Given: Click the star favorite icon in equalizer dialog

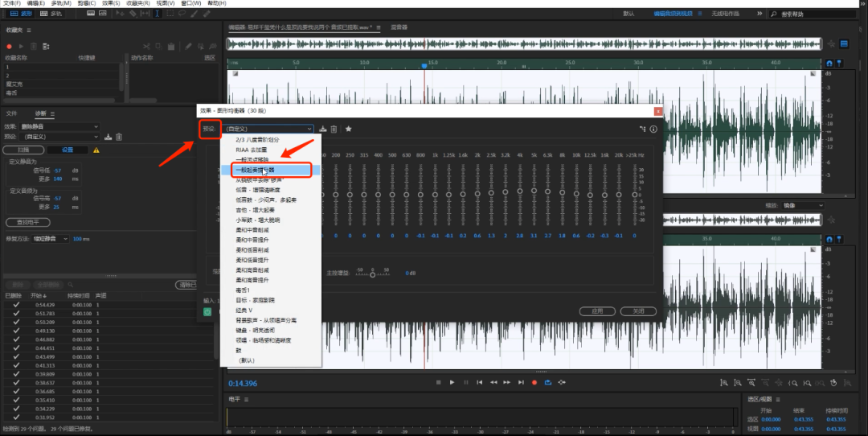Looking at the screenshot, I should point(348,129).
